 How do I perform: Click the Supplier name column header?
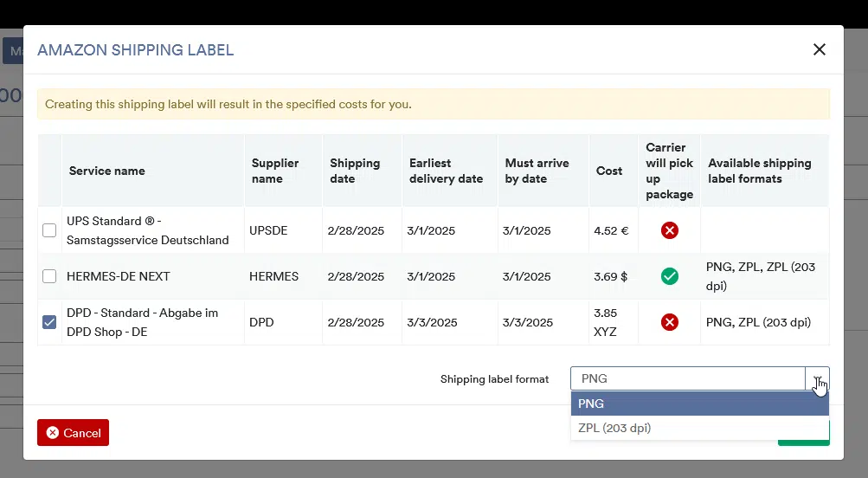(x=275, y=171)
